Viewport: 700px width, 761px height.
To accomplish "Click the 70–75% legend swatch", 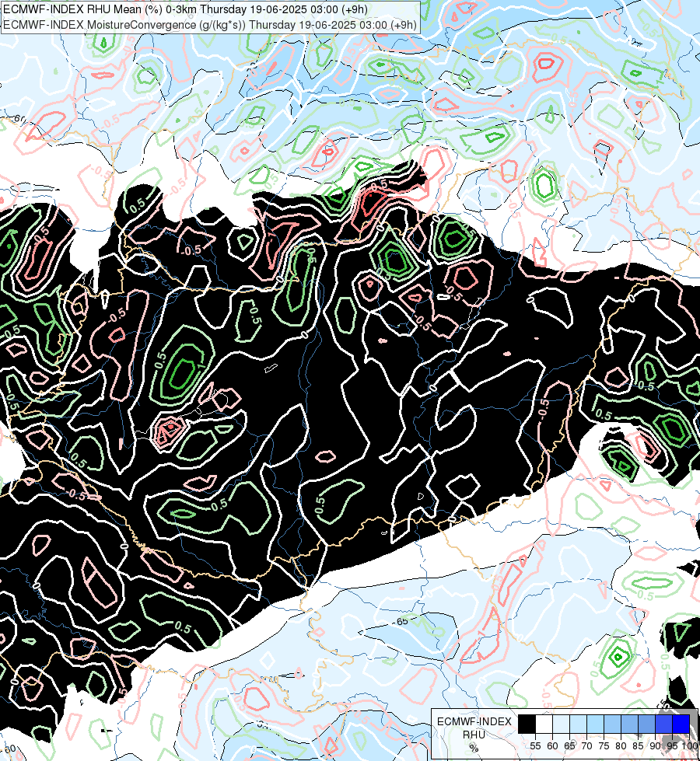I will pos(595,724).
